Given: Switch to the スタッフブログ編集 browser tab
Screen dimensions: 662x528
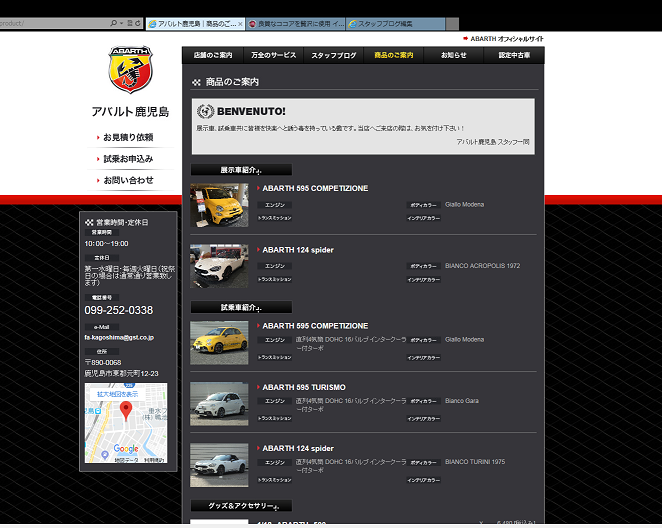Looking at the screenshot, I should point(396,24).
